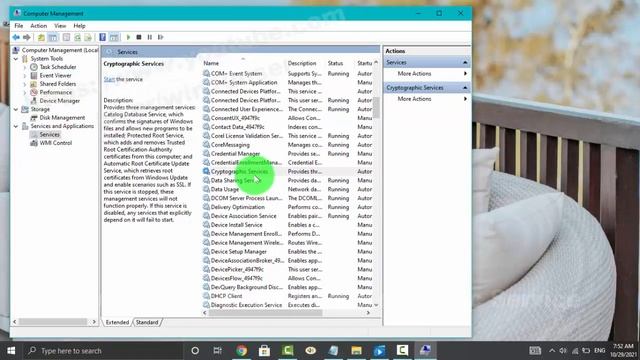Click the green Refresh toolbar icon

pyautogui.click(x=77, y=38)
